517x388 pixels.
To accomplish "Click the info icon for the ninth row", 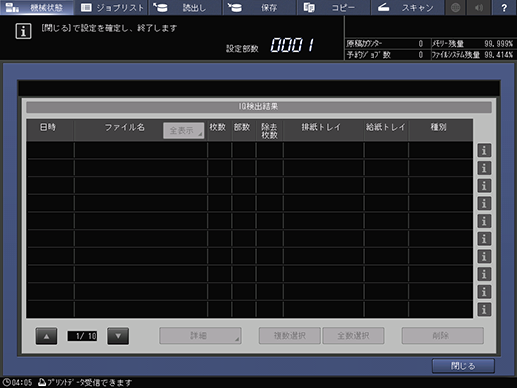I will [x=484, y=292].
